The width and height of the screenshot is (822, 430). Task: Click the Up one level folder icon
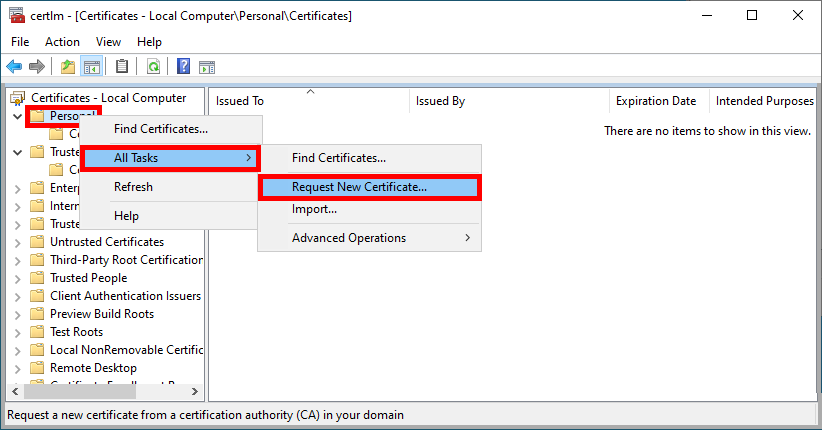(67, 67)
